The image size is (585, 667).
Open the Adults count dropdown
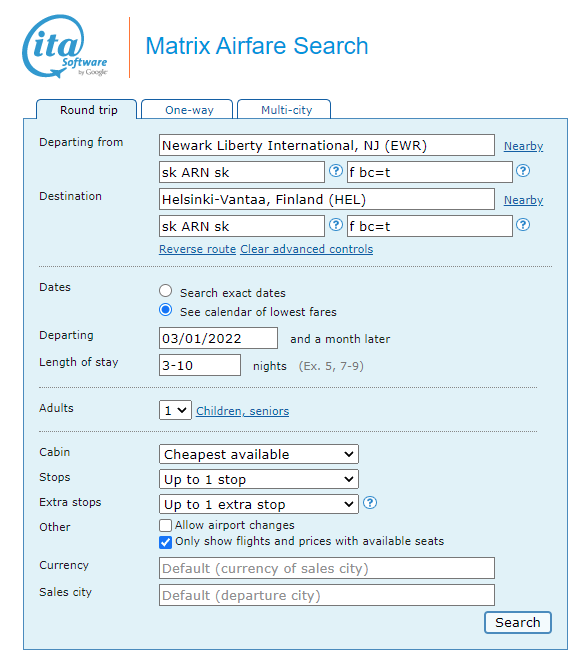(x=175, y=410)
